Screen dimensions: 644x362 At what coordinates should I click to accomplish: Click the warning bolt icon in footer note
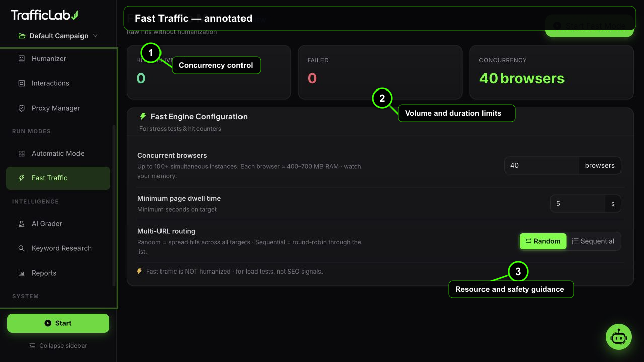[x=139, y=271]
